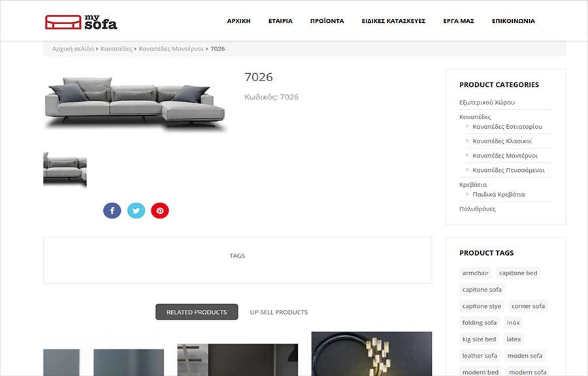This screenshot has width=588, height=376.
Task: Click the my sofa logo
Action: pyautogui.click(x=81, y=22)
